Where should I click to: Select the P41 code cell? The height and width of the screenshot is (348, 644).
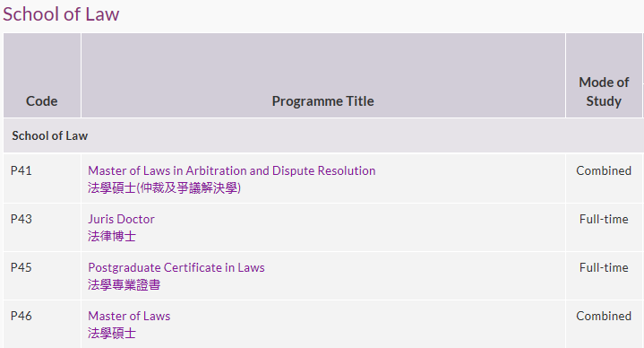tap(42, 178)
